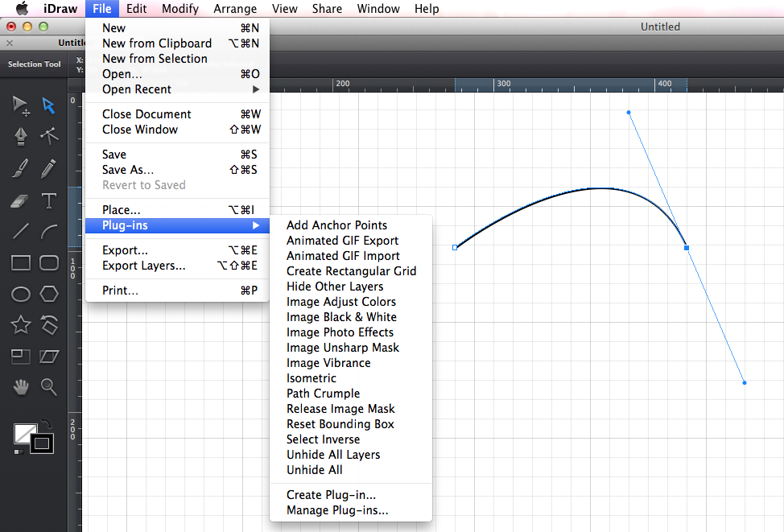Open the Window menu
This screenshot has height=532, width=784.
378,9
